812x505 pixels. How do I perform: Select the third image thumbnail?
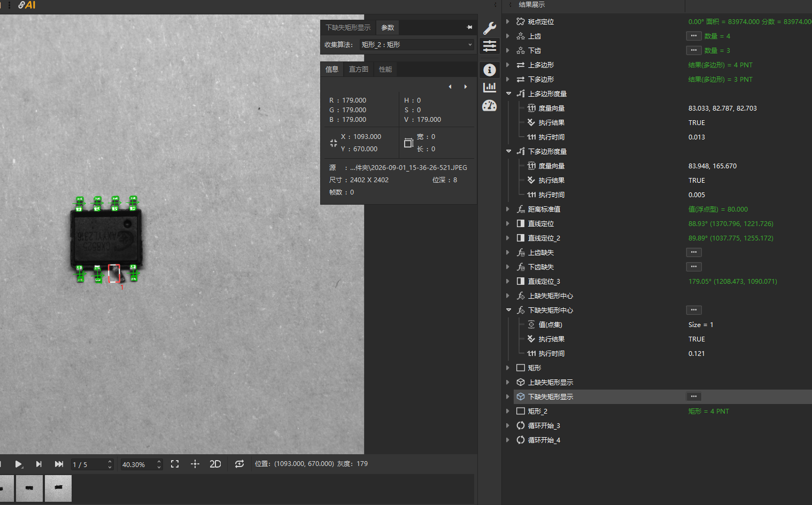coord(58,488)
